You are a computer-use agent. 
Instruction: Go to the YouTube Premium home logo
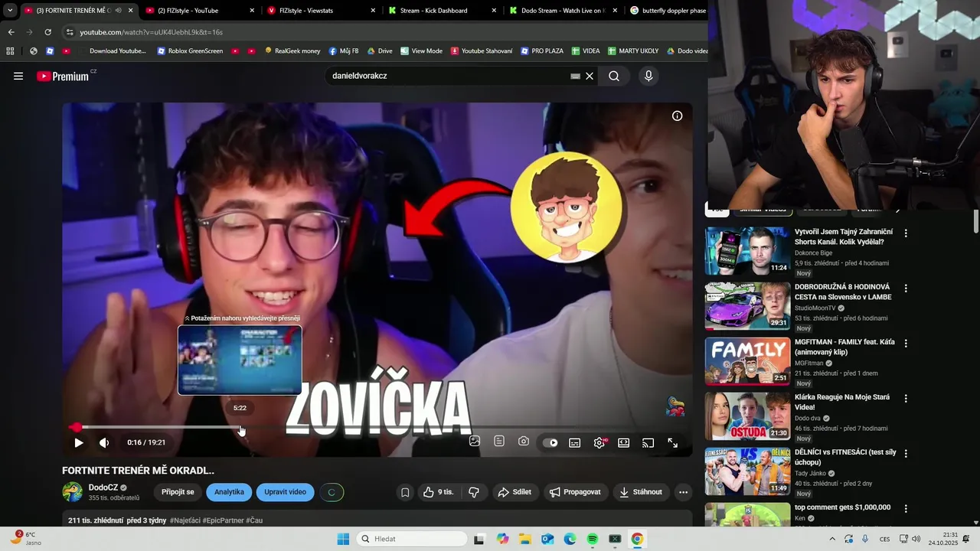coord(63,76)
